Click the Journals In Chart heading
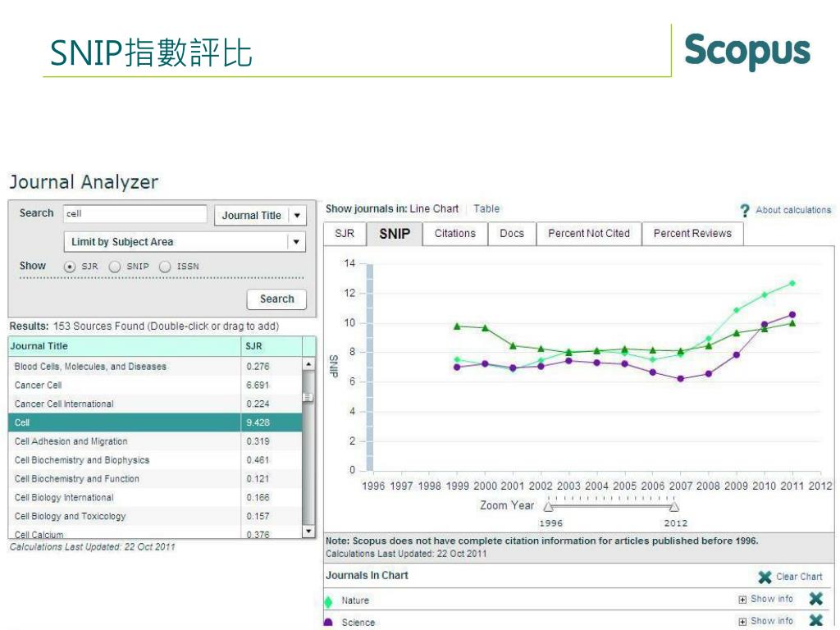This screenshot has width=840, height=630. tap(367, 575)
